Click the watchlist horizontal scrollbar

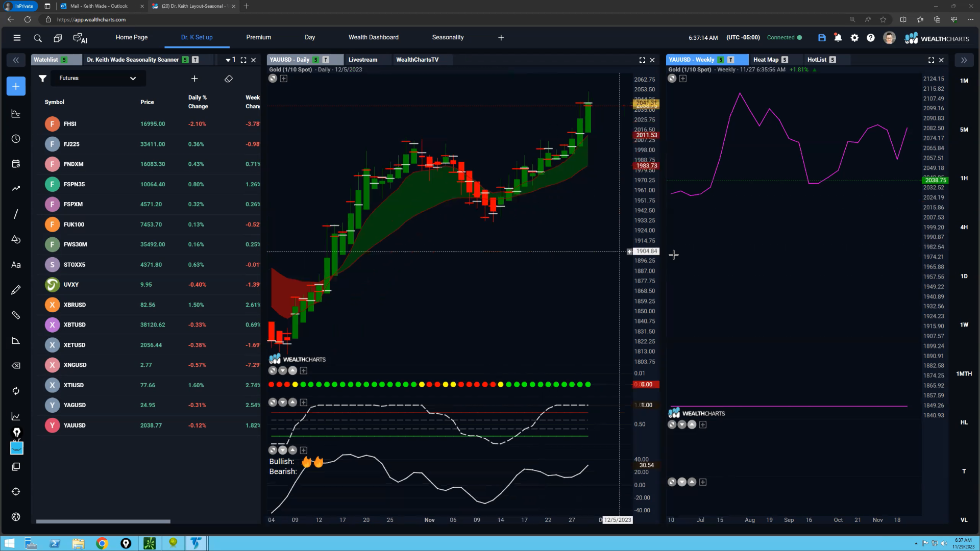coord(103,521)
